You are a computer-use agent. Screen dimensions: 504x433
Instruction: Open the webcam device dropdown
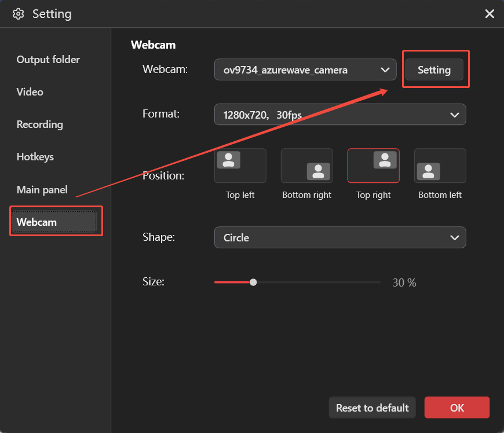coord(305,69)
